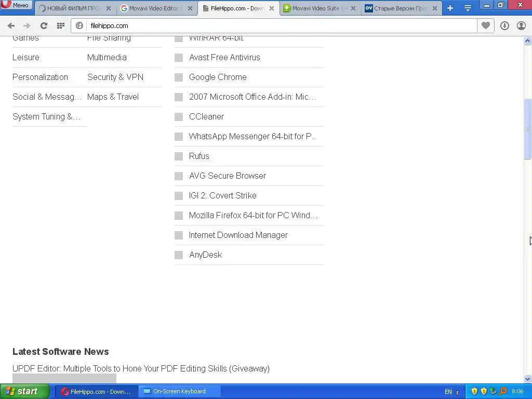This screenshot has height=399, width=532.
Task: Open Rufus download link
Action: [x=199, y=156]
